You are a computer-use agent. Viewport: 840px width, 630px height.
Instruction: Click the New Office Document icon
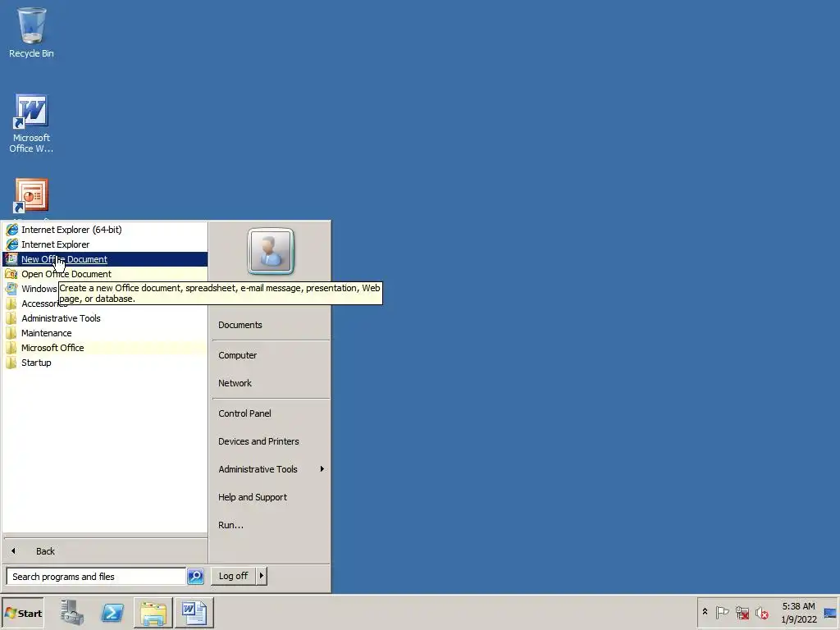11,259
